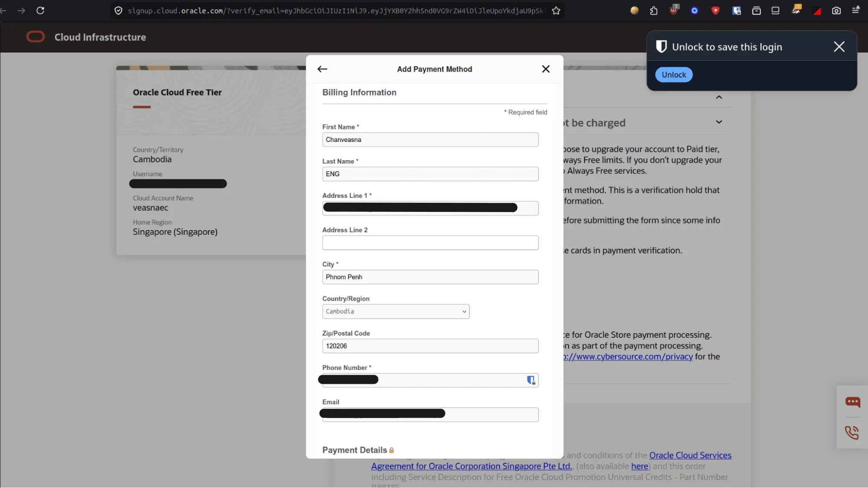Click Bitwarden icon in Phone Number field
The width and height of the screenshot is (868, 488).
pyautogui.click(x=531, y=380)
